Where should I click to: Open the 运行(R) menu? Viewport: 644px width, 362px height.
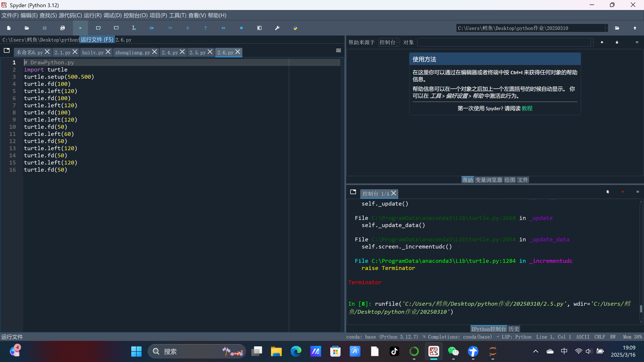pos(93,15)
